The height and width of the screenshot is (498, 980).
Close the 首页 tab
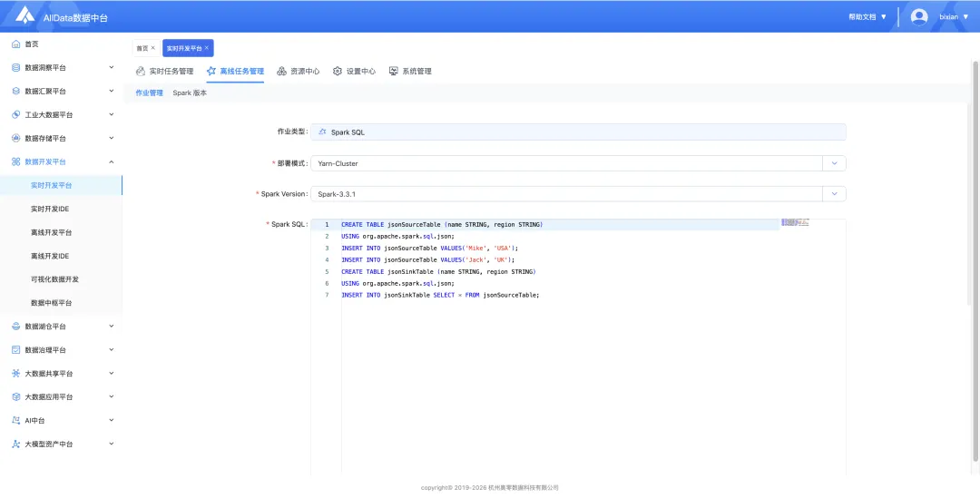pos(153,47)
